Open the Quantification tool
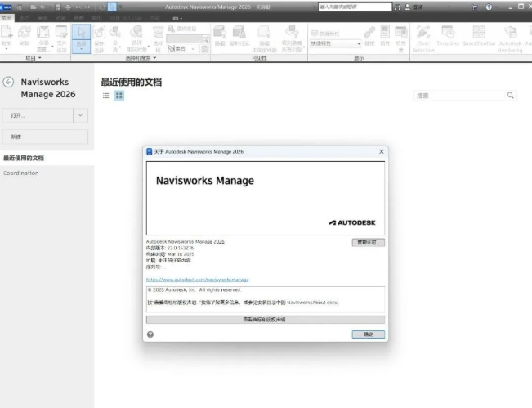The image size is (532, 408). [x=479, y=36]
